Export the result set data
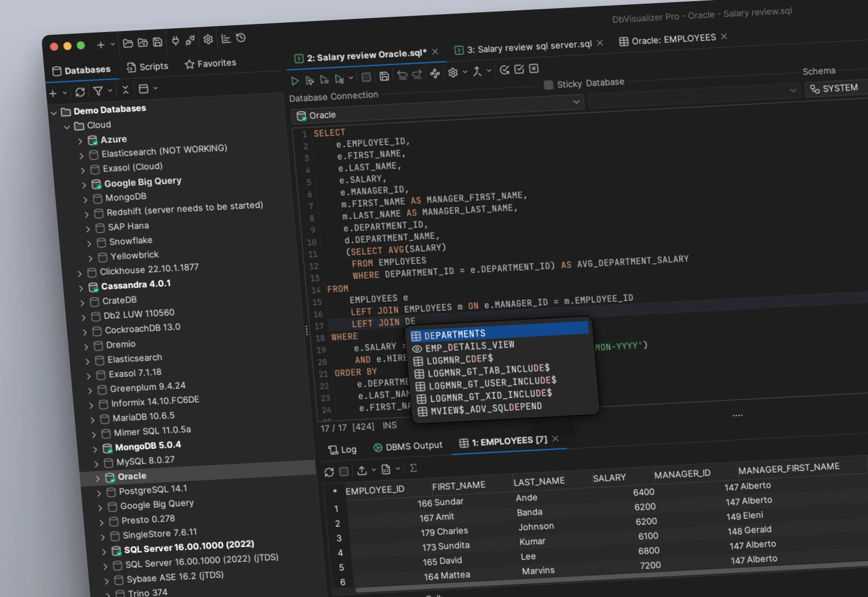Image resolution: width=868 pixels, height=597 pixels. pos(362,470)
